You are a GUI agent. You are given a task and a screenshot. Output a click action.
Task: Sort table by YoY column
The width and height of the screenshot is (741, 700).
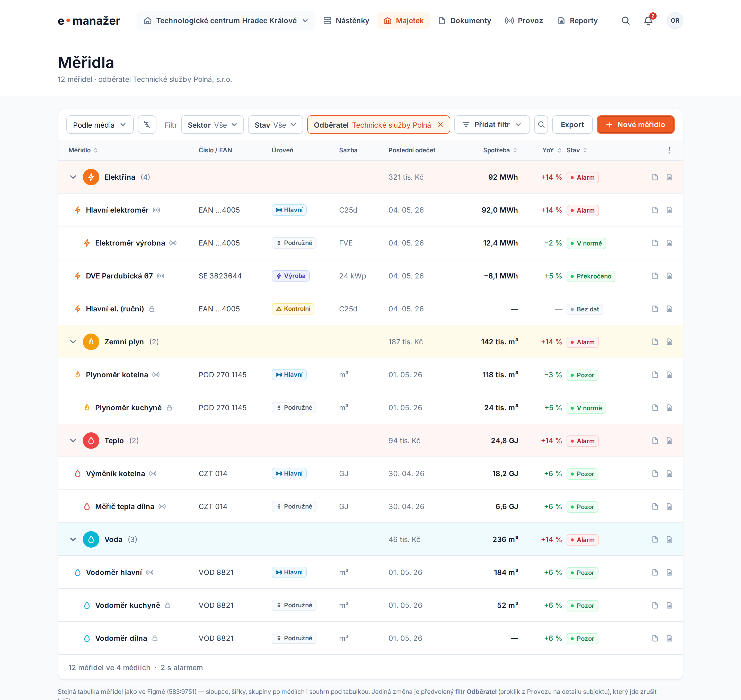pos(551,150)
